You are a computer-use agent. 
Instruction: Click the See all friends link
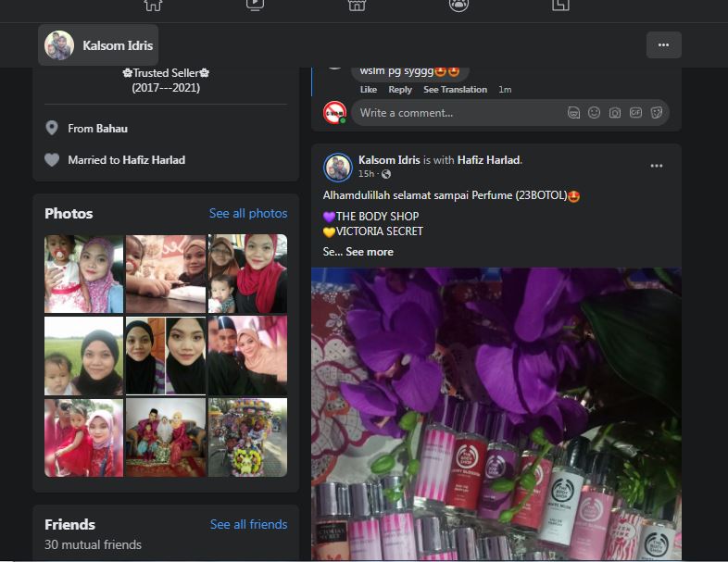point(248,524)
